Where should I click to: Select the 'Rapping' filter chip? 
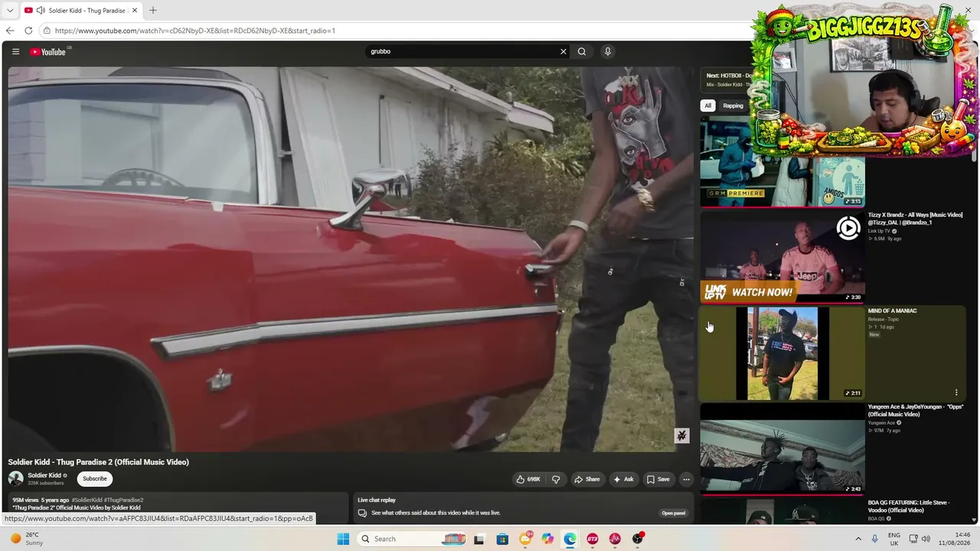733,106
